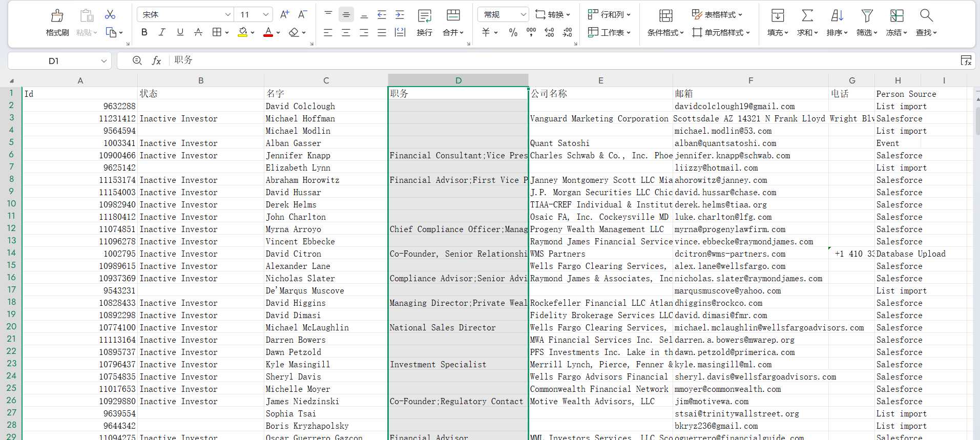
Task: Apply justified horizontal alignment
Action: 382,32
